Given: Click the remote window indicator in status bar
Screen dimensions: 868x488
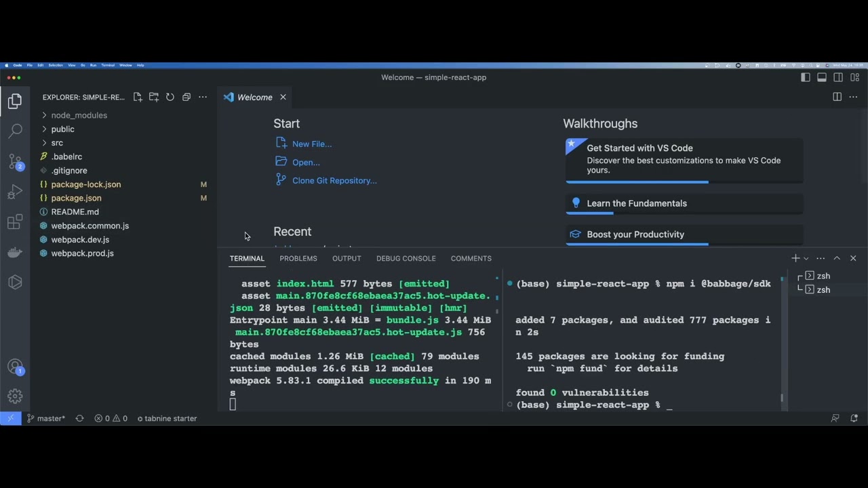Looking at the screenshot, I should tap(10, 418).
